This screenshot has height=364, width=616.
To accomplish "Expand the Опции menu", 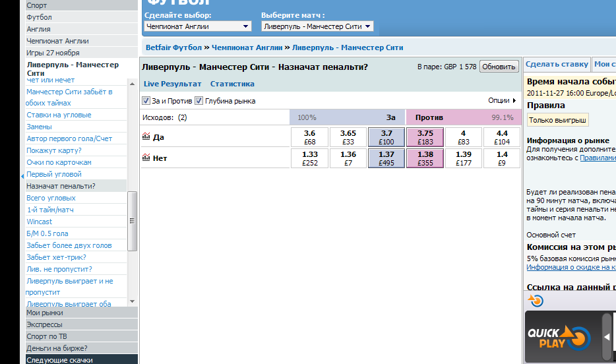I will click(502, 100).
